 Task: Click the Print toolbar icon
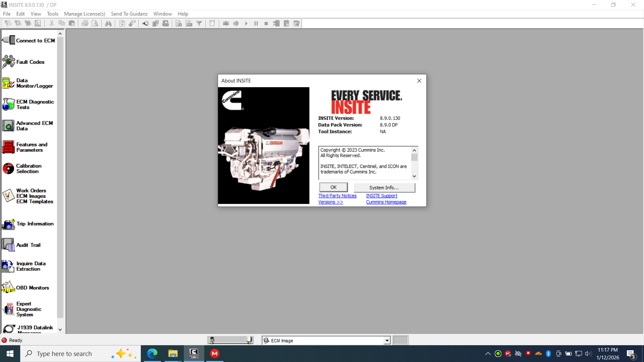click(85, 23)
